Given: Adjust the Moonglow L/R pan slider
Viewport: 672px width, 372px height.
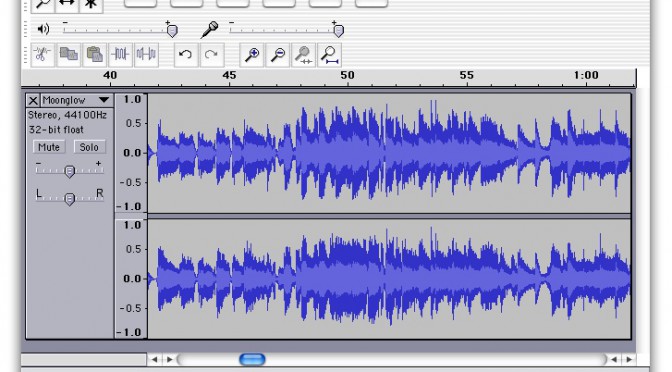Looking at the screenshot, I should (69, 198).
